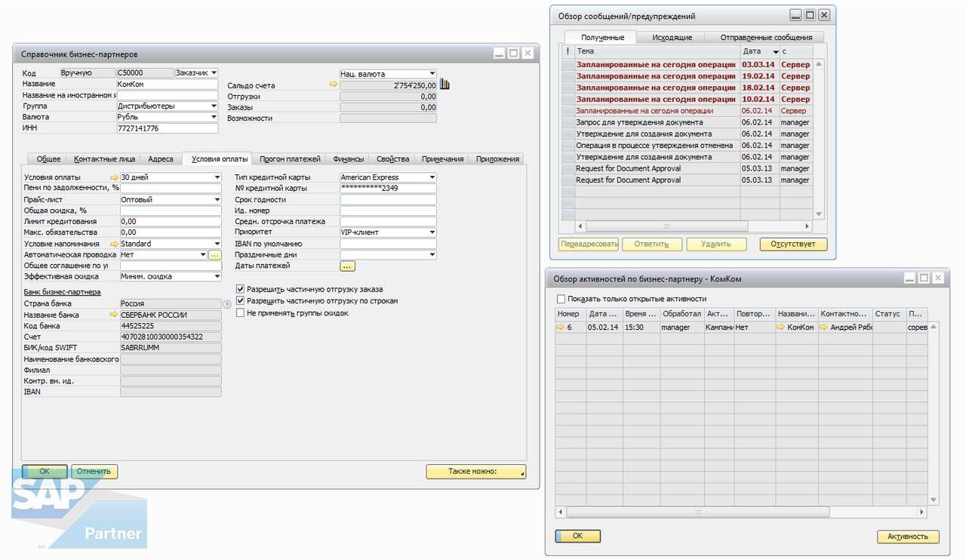Switch to the Общее tab
This screenshot has width=966, height=560.
point(48,159)
